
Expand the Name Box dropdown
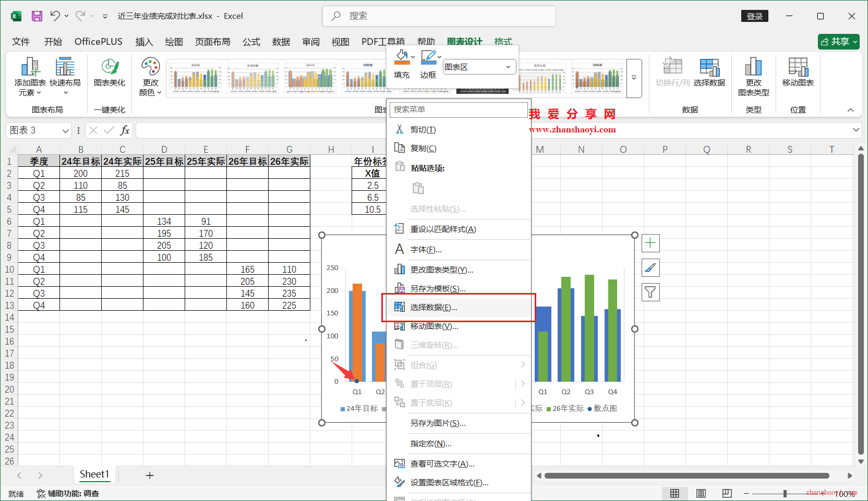(66, 130)
